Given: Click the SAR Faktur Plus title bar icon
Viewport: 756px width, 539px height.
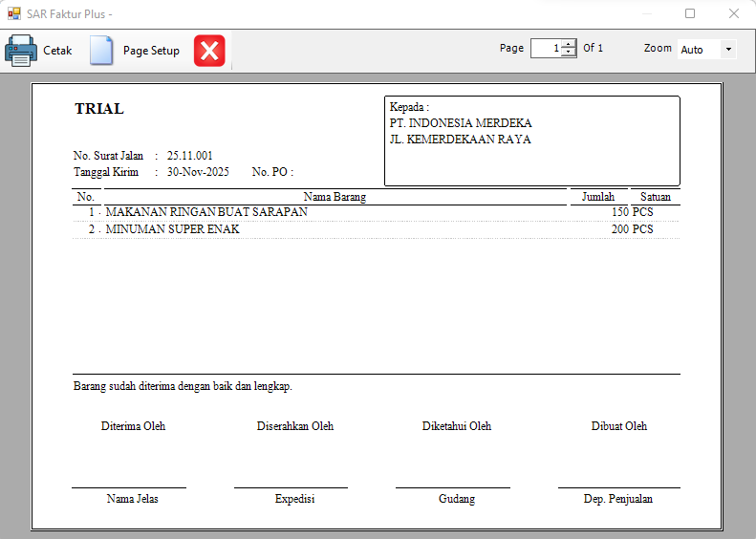Looking at the screenshot, I should pos(13,14).
